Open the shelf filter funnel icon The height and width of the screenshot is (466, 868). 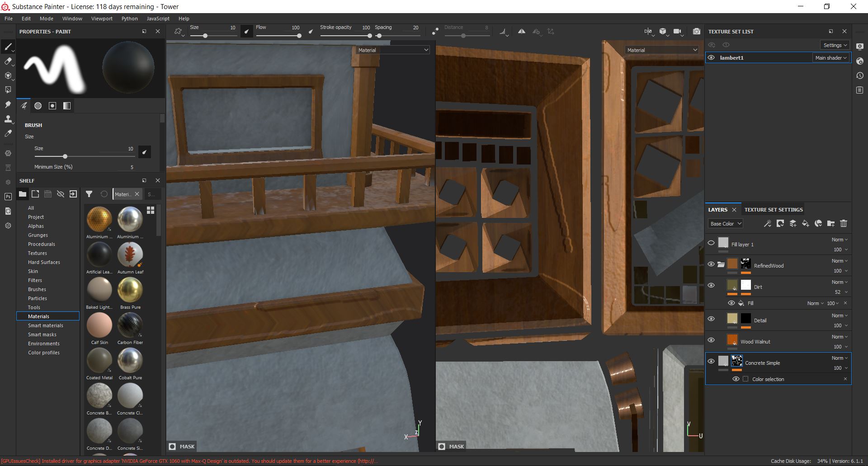pyautogui.click(x=89, y=194)
